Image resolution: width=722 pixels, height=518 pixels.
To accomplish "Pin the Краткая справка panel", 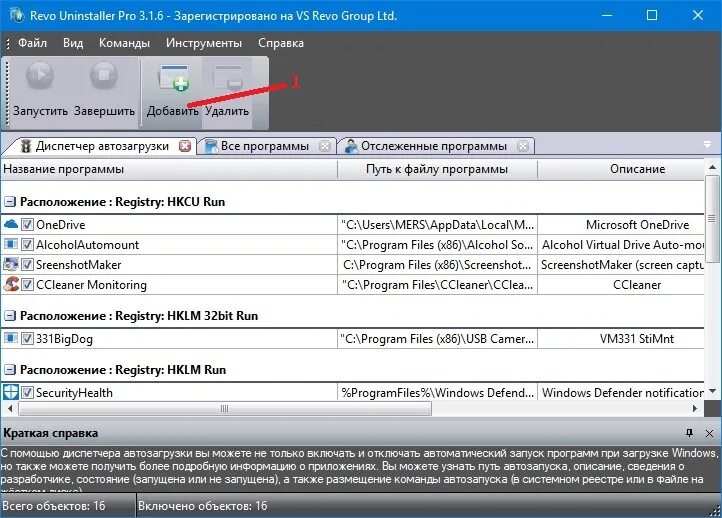I will tap(689, 433).
